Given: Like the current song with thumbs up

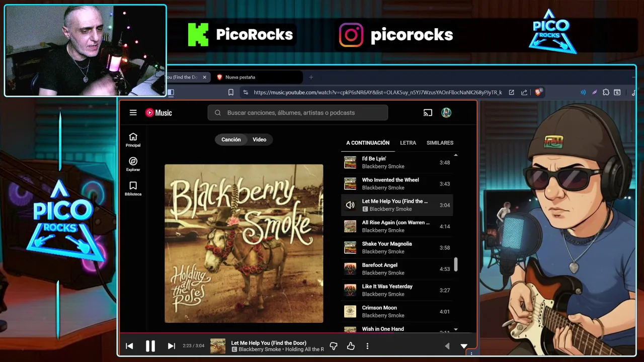Looking at the screenshot, I should pyautogui.click(x=351, y=346).
